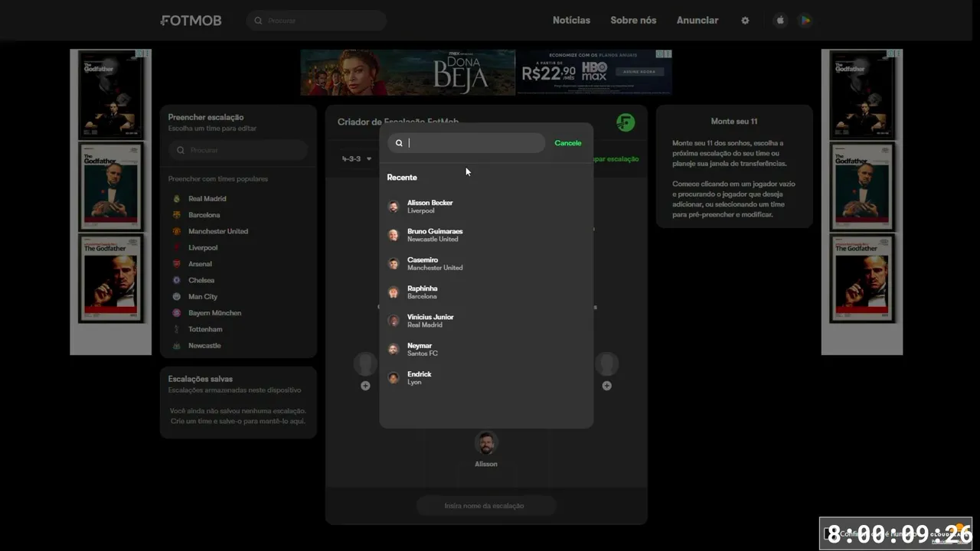This screenshot has height=551, width=980.
Task: Click Newcastle crest icon
Action: 177,346
